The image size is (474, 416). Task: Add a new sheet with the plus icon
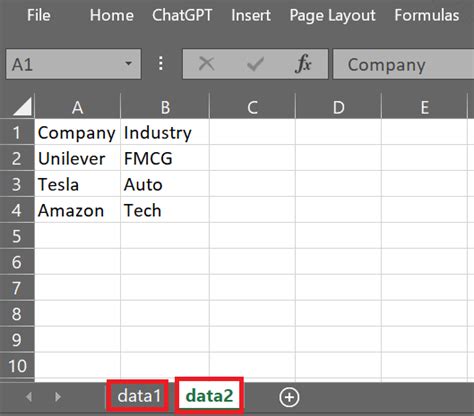(289, 397)
